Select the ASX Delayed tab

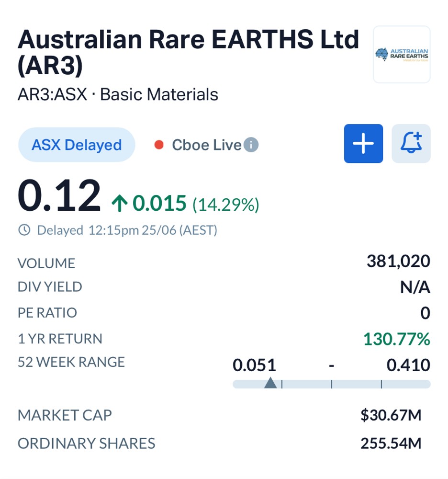(x=77, y=145)
